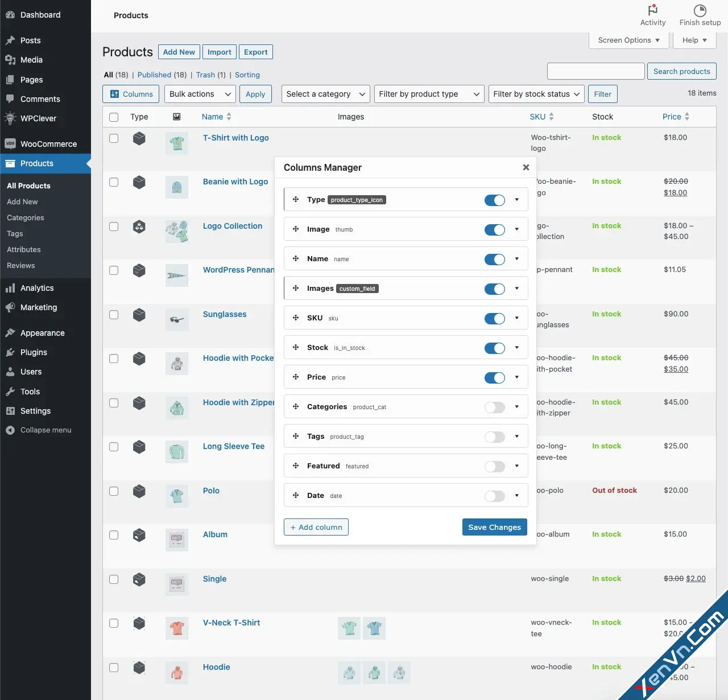Show Published products filter tab
Screen dimensions: 728x700
tap(154, 75)
